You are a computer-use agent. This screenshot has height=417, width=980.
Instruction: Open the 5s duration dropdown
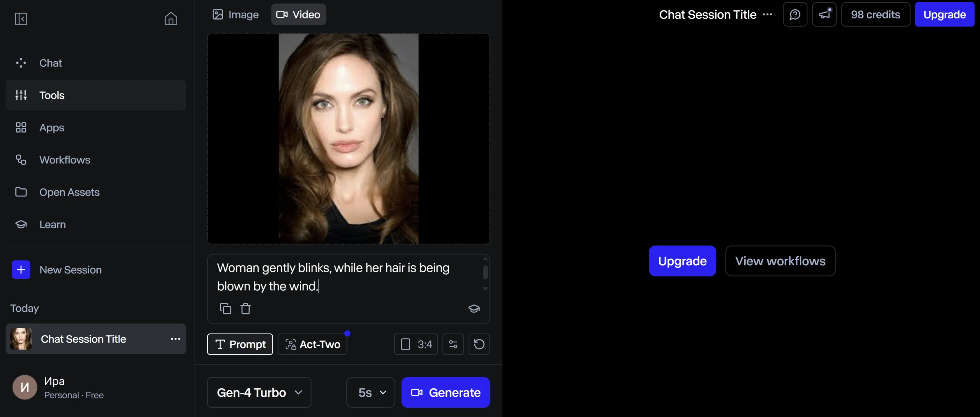coord(369,392)
